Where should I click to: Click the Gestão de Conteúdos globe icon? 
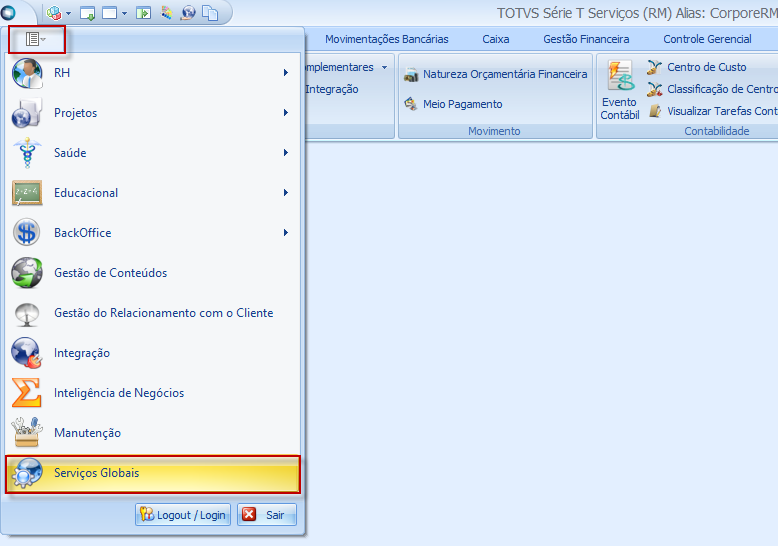pos(27,273)
